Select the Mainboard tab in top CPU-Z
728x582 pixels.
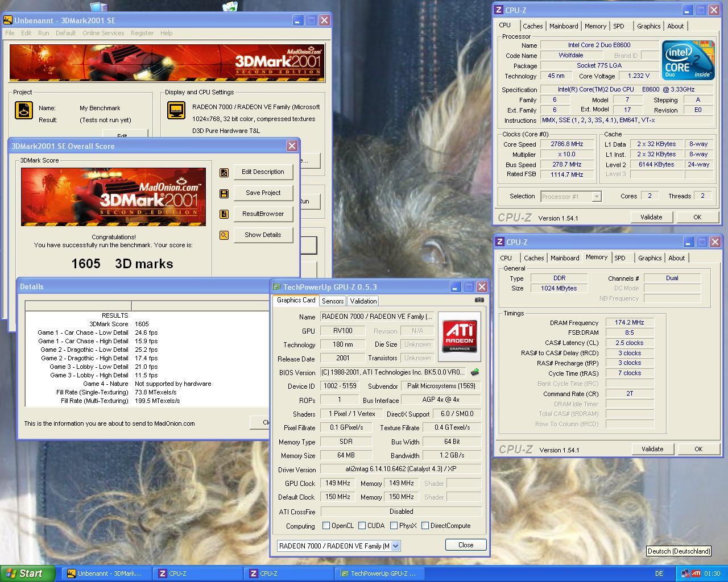[564, 26]
